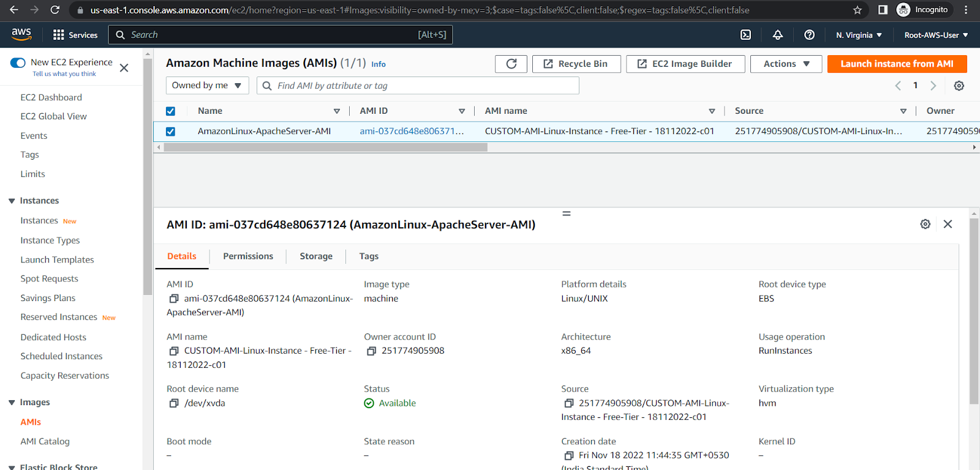Open Capacity Reservations in sidebar
This screenshot has width=980, height=470.
pyautogui.click(x=64, y=376)
